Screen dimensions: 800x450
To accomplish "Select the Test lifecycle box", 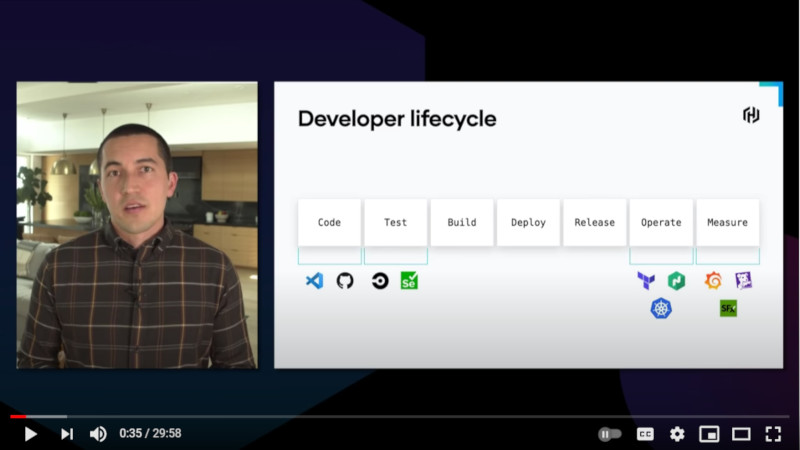I will click(x=395, y=222).
